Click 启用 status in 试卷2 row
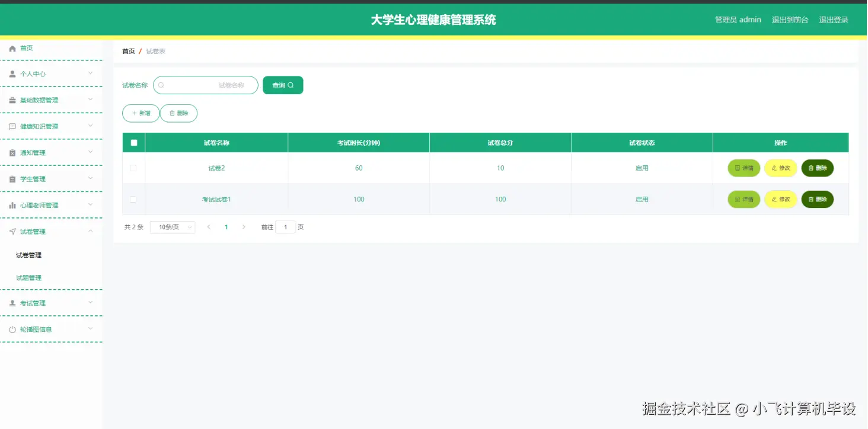Image resolution: width=868 pixels, height=429 pixels. click(642, 168)
